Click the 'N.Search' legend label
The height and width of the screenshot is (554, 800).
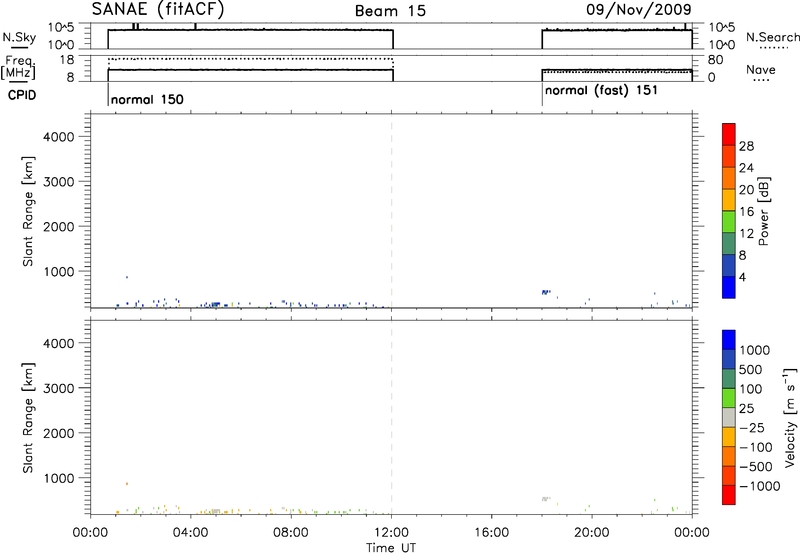pyautogui.click(x=772, y=37)
